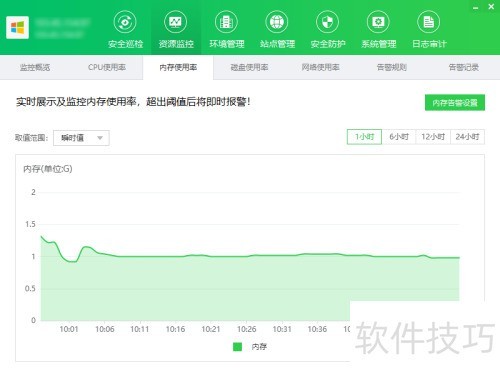Image resolution: width=500 pixels, height=375 pixels.
Task: Switch the chart to 24小时 range
Action: [467, 137]
